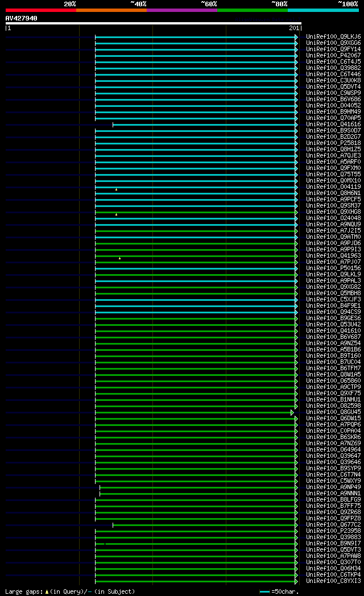This screenshot has width=364, height=596.
Task: Select the UniRef100_Q9LKL9 label
Action: [x=333, y=275]
